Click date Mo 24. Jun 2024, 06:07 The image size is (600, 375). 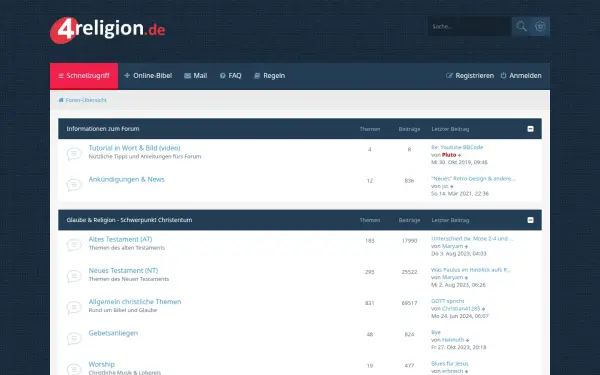point(460,316)
